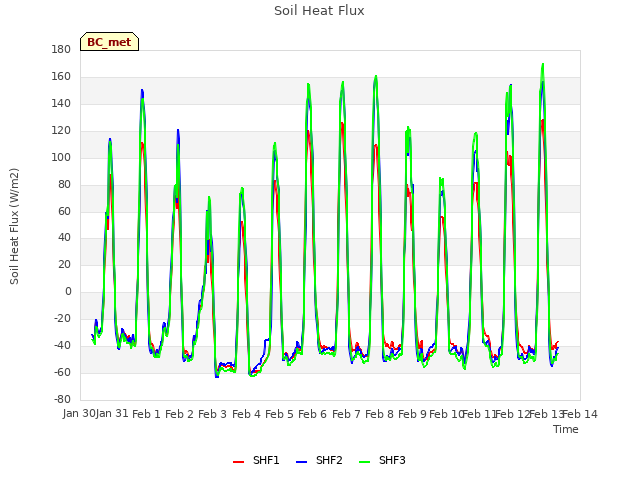
Task: Click the 60 y-axis tick label
Action: [x=64, y=211]
